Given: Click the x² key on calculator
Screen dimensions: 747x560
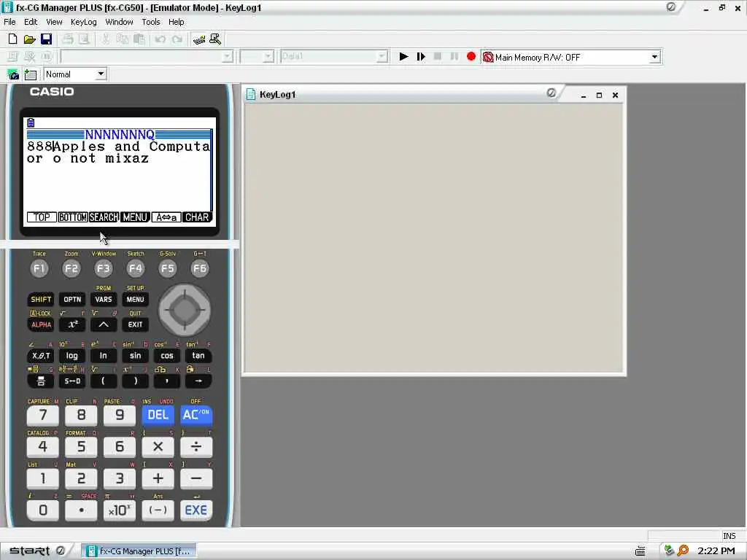Looking at the screenshot, I should 72,324.
